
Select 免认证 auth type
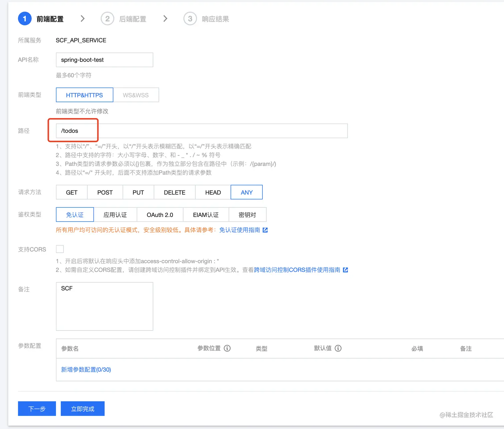75,215
